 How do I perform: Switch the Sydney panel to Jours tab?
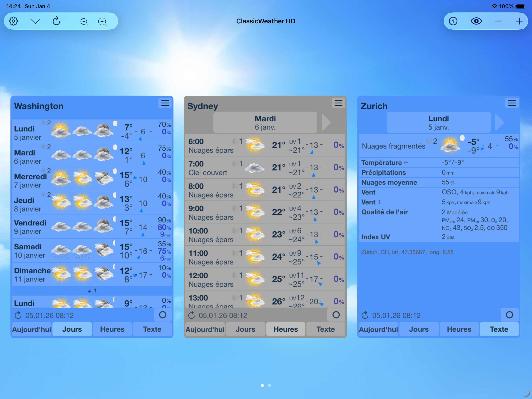click(x=245, y=329)
